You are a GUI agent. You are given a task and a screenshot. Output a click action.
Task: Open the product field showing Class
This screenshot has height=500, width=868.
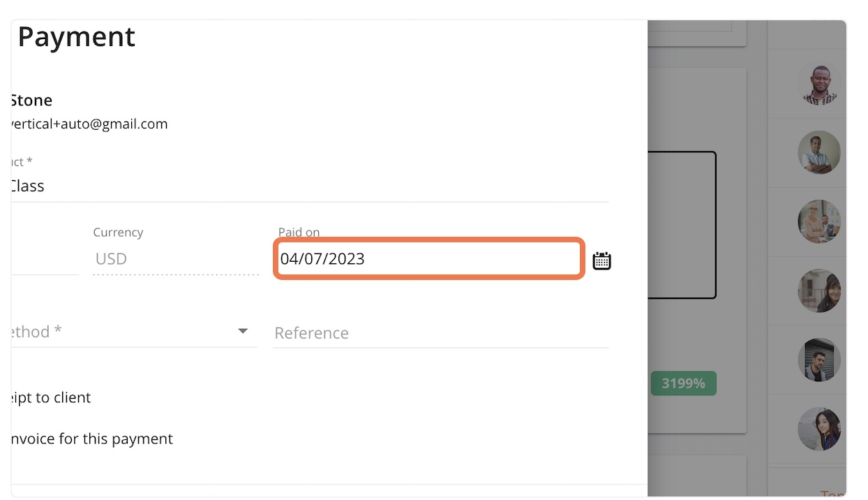(310, 186)
